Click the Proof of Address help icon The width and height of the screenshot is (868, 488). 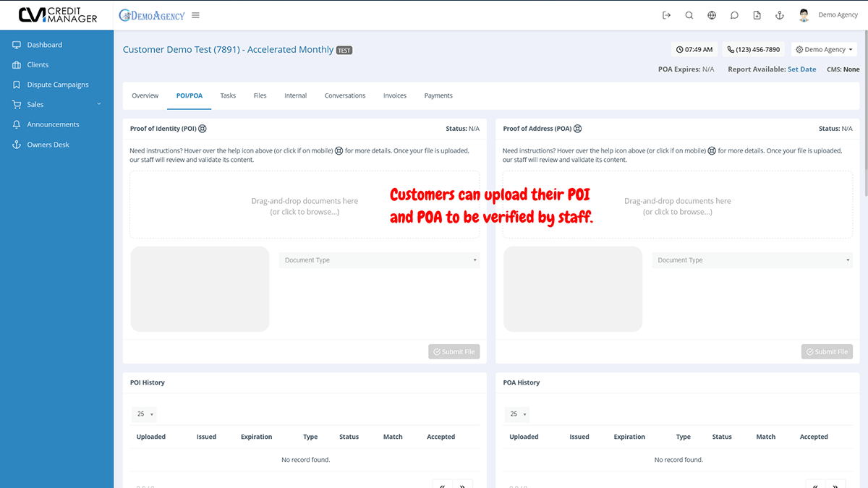click(x=577, y=129)
